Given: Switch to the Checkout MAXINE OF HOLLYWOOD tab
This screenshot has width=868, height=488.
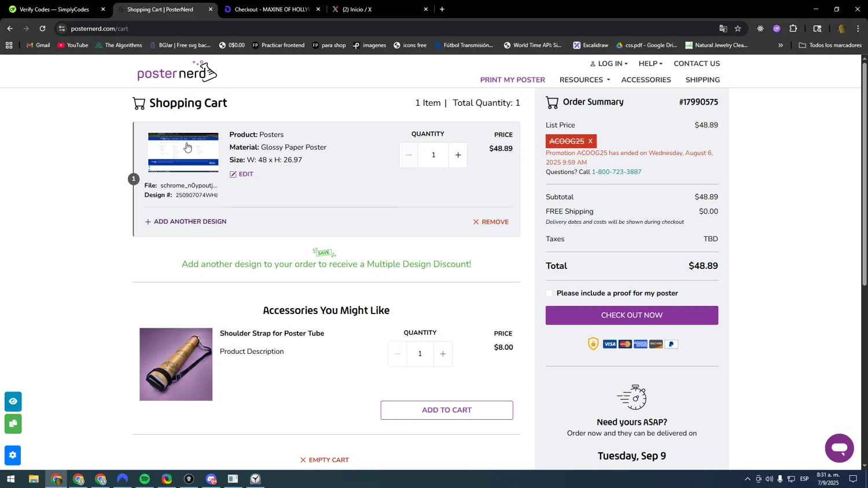Looking at the screenshot, I should pyautogui.click(x=272, y=9).
